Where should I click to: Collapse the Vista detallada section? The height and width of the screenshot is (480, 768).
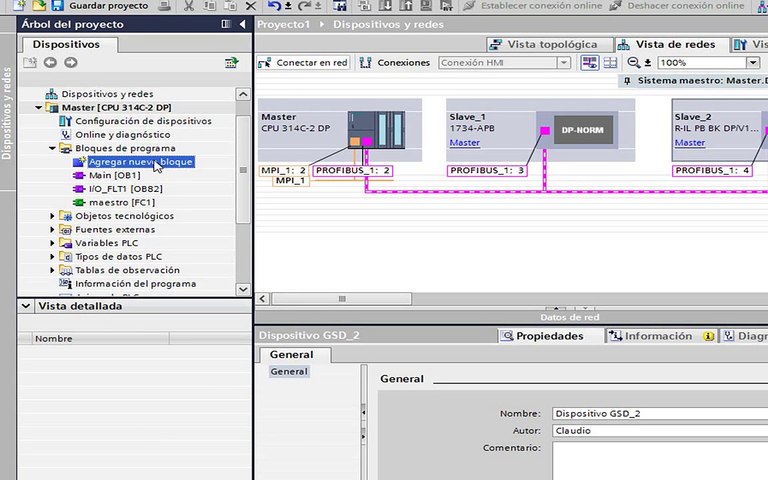coord(25,306)
